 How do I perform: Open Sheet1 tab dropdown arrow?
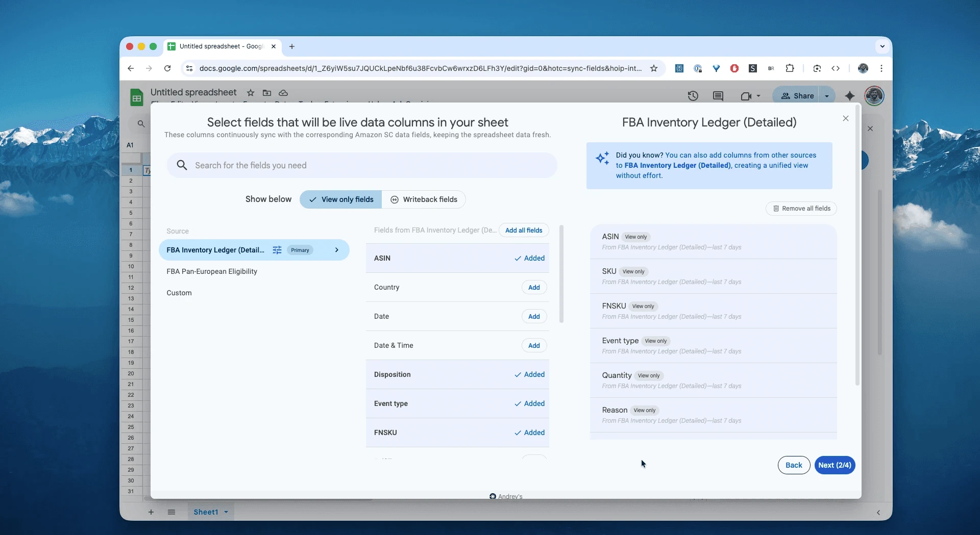226,512
